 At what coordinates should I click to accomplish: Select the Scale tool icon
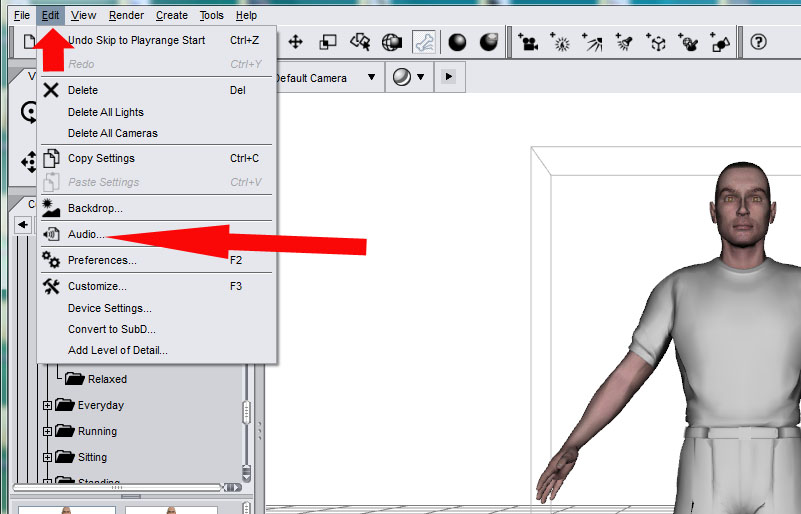click(x=327, y=42)
